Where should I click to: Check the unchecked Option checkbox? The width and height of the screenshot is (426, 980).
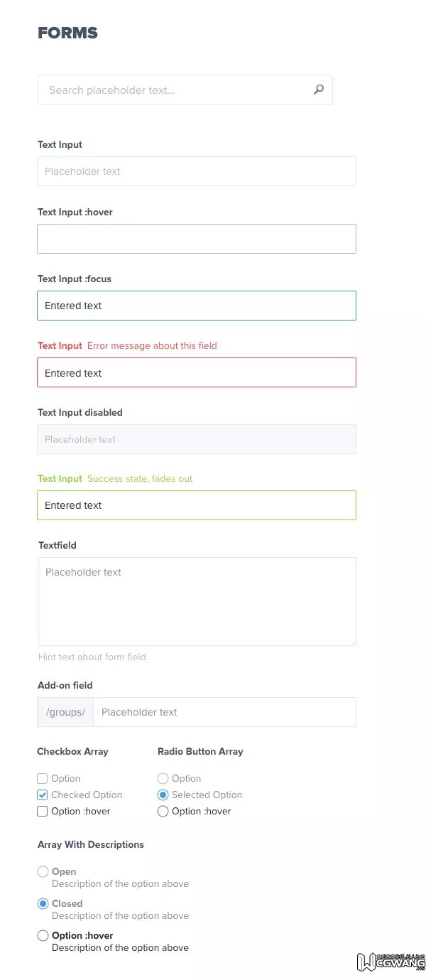tap(43, 779)
